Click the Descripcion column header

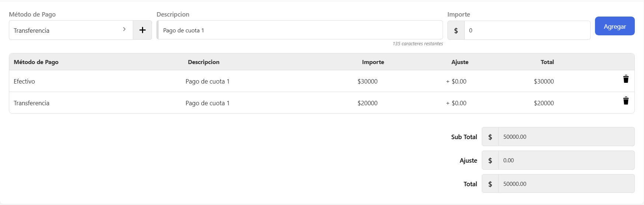coord(204,62)
